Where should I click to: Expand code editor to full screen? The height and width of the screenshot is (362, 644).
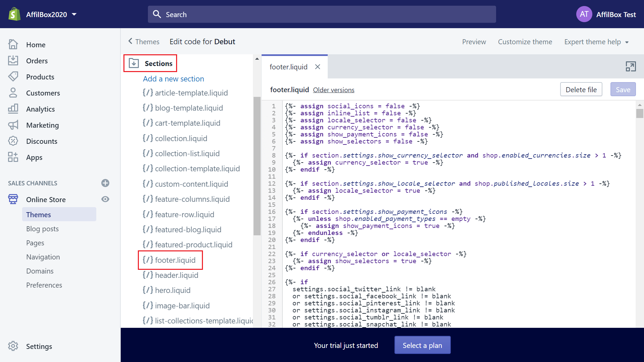(631, 66)
